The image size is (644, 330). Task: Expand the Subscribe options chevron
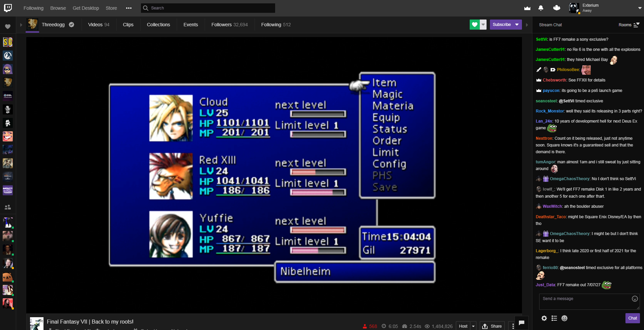coord(516,25)
